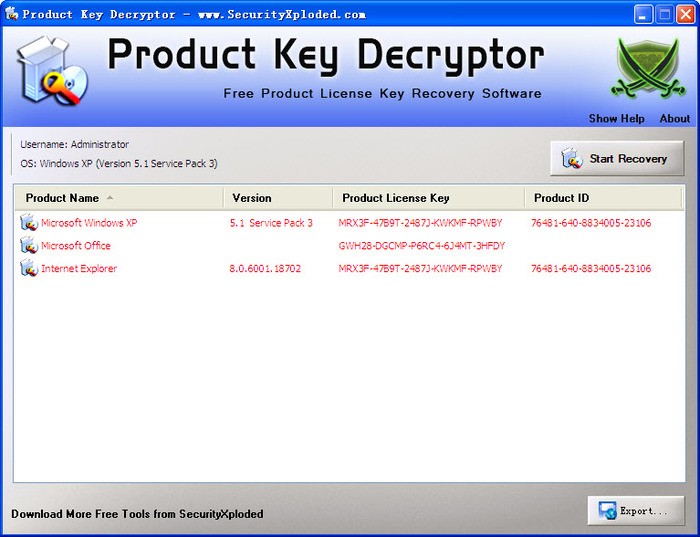
Task: Open the Export dialog button
Action: pyautogui.click(x=636, y=511)
